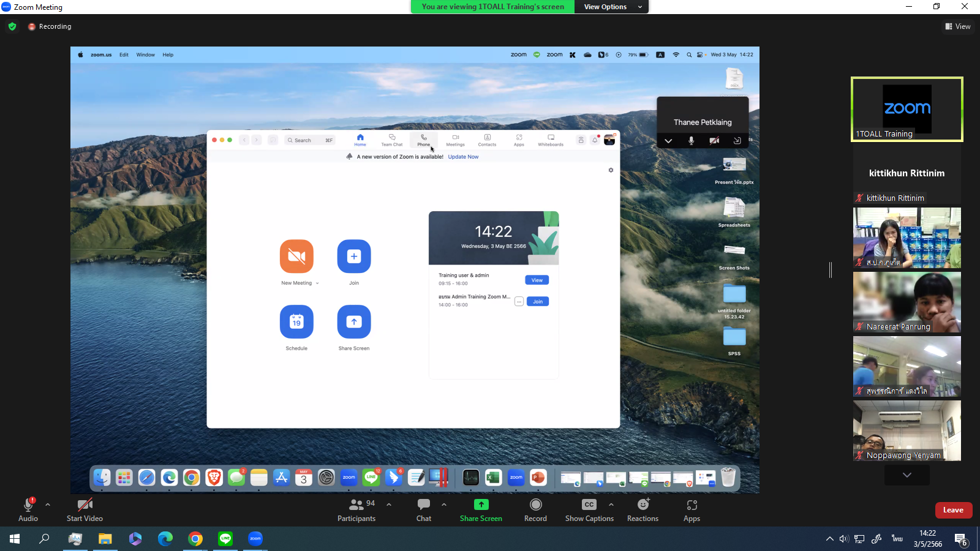Click the Home tab in the shared Zoom window
Image resolution: width=980 pixels, height=551 pixels.
click(x=360, y=140)
